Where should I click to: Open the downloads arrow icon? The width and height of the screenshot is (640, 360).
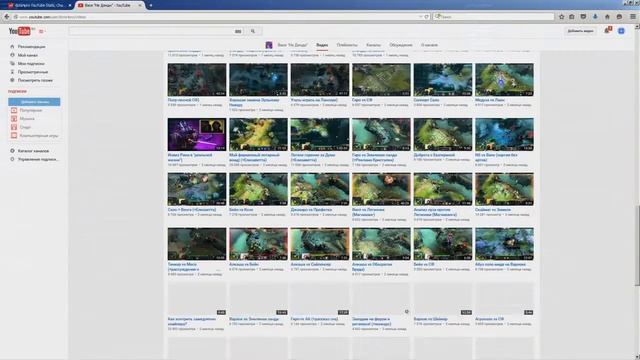(x=595, y=17)
